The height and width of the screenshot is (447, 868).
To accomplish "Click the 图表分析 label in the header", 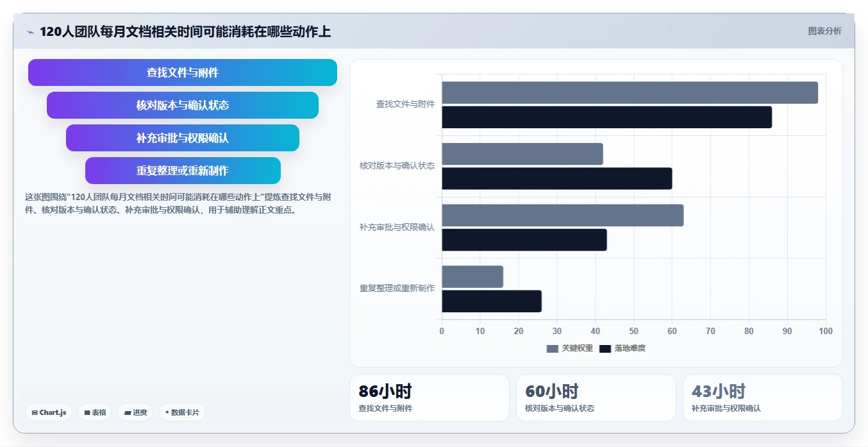I will click(x=824, y=31).
